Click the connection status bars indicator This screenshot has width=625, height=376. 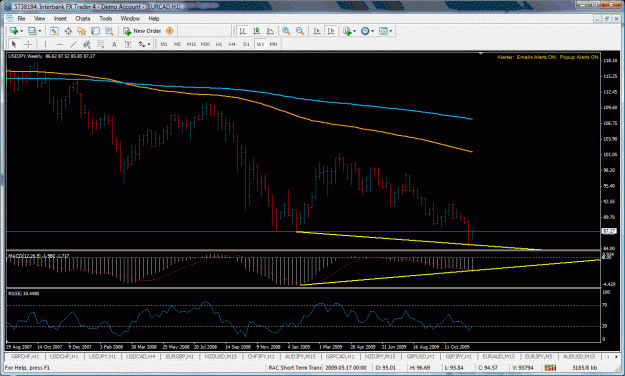click(550, 368)
